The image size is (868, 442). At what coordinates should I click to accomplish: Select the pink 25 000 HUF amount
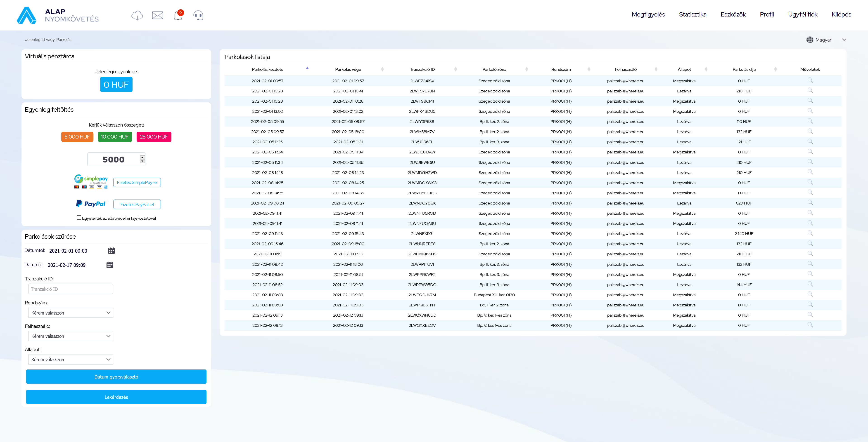pyautogui.click(x=154, y=137)
